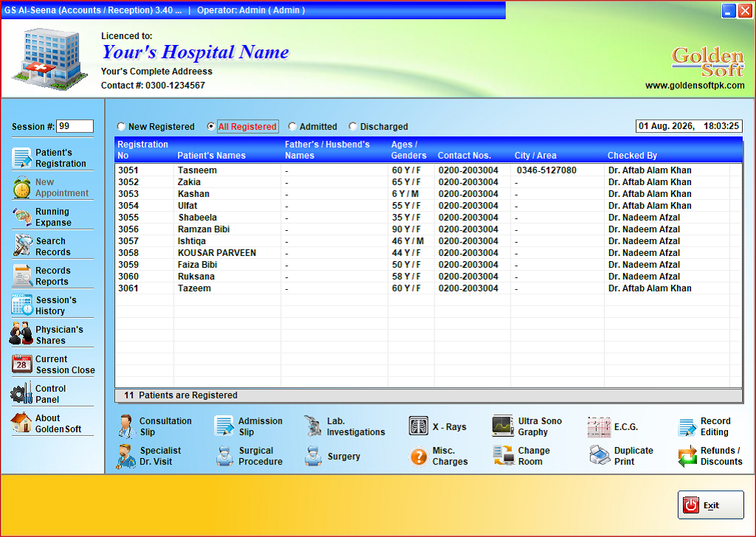Select patient row Ruksana
This screenshot has height=537, width=756.
(428, 277)
